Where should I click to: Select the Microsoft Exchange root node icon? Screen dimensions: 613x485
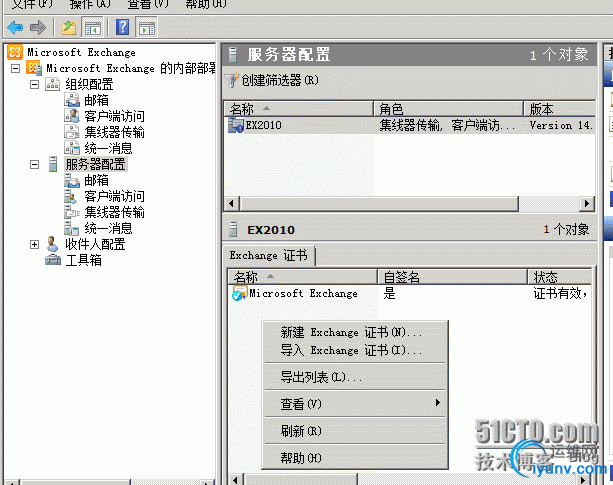[x=15, y=52]
